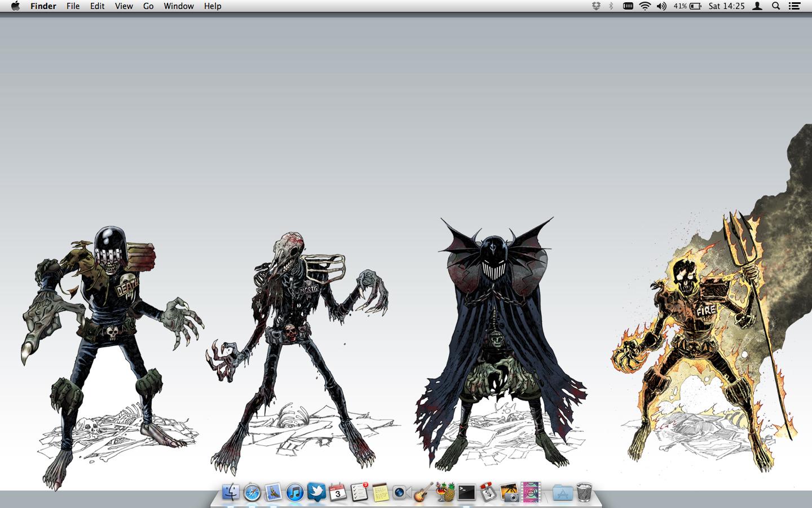Open the Wi-Fi status menu
The height and width of the screenshot is (508, 812).
pos(645,6)
